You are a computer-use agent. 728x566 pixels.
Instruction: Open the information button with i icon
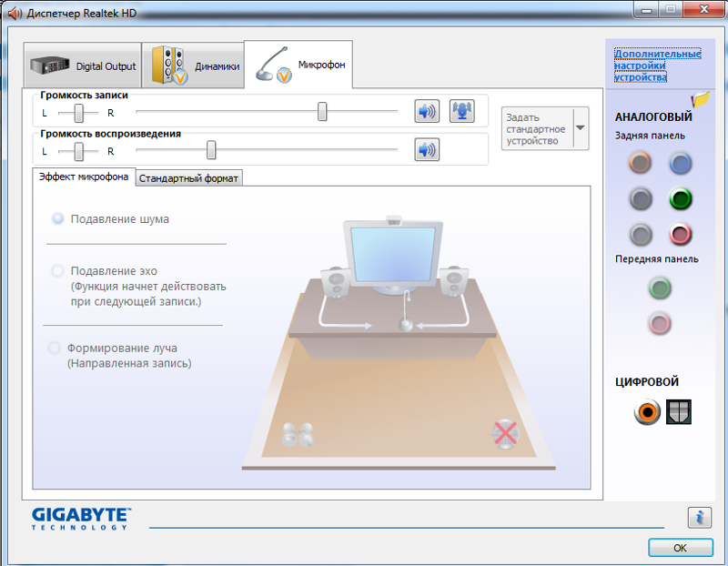[x=699, y=517]
